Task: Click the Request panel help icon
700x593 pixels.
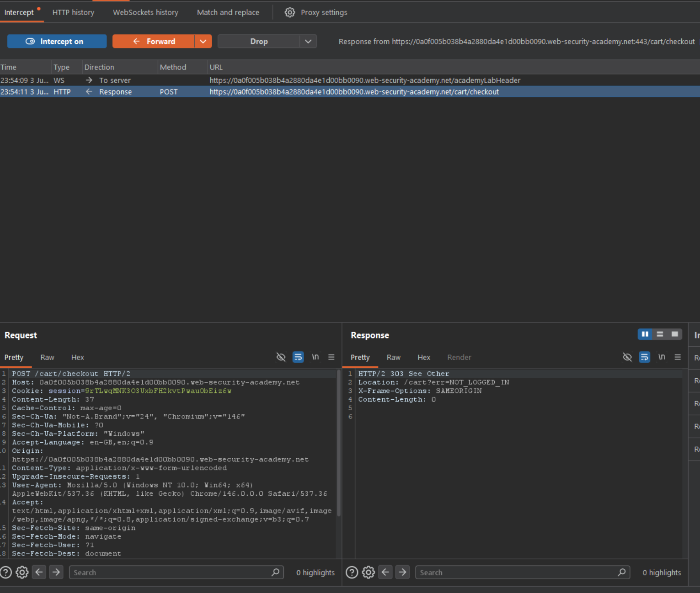Action: pyautogui.click(x=6, y=572)
